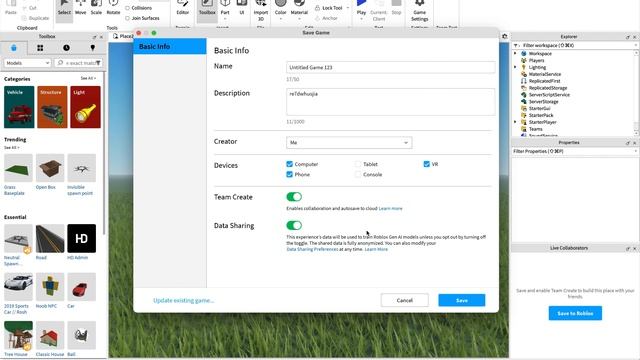Click See All under Trending

[12, 147]
